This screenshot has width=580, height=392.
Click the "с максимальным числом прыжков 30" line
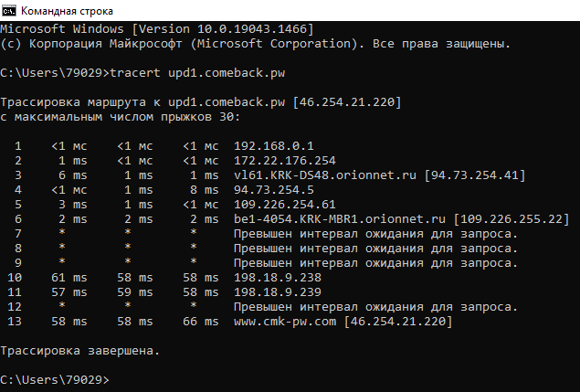tap(120, 116)
